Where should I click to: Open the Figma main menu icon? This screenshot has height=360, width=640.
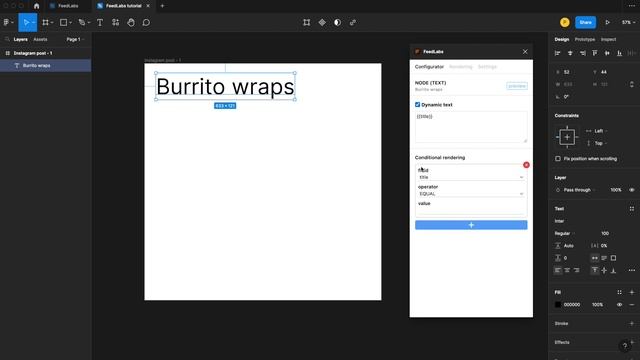click(7, 22)
